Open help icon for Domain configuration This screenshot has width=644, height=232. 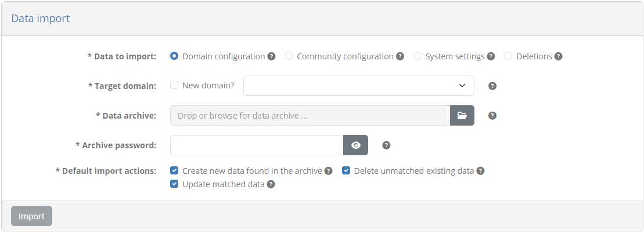(x=272, y=56)
